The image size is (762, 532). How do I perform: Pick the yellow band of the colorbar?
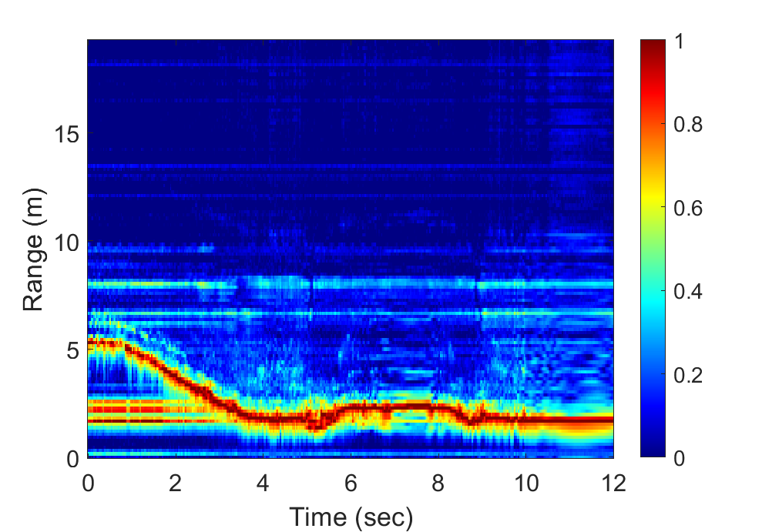(x=653, y=196)
